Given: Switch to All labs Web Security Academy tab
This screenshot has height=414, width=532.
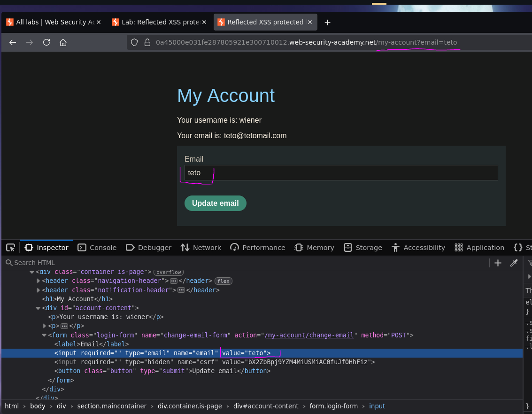Looking at the screenshot, I should click(x=51, y=22).
